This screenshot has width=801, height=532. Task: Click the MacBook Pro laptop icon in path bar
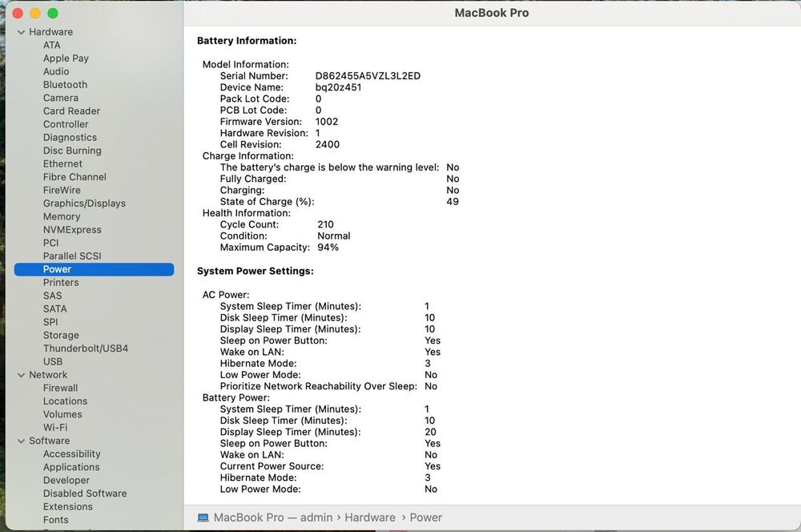(x=203, y=518)
